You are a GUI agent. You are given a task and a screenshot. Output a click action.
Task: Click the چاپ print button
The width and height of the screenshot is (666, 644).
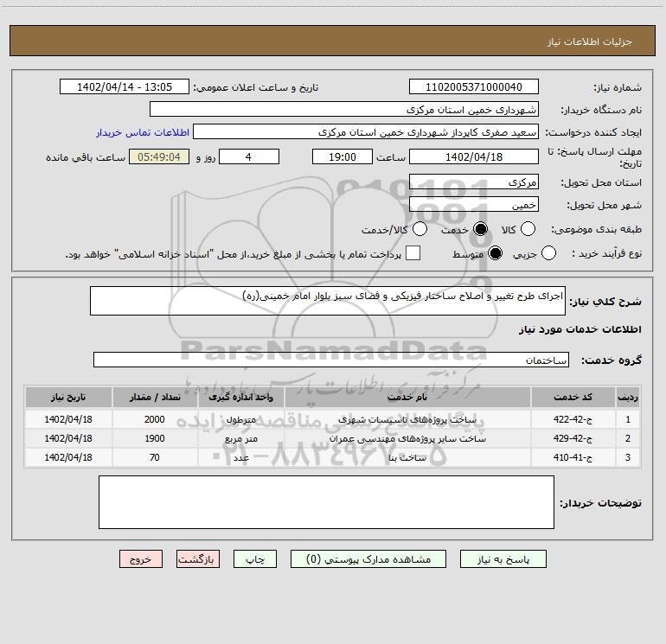(255, 559)
